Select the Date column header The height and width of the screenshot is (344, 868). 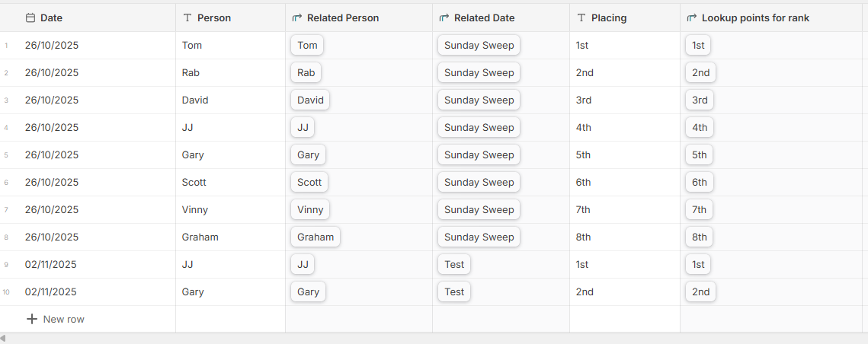51,18
